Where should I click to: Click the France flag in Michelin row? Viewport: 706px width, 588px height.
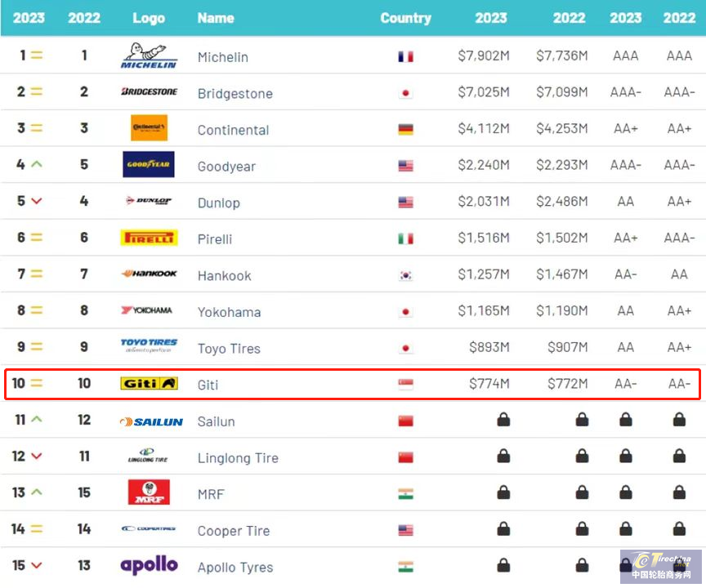tap(405, 56)
